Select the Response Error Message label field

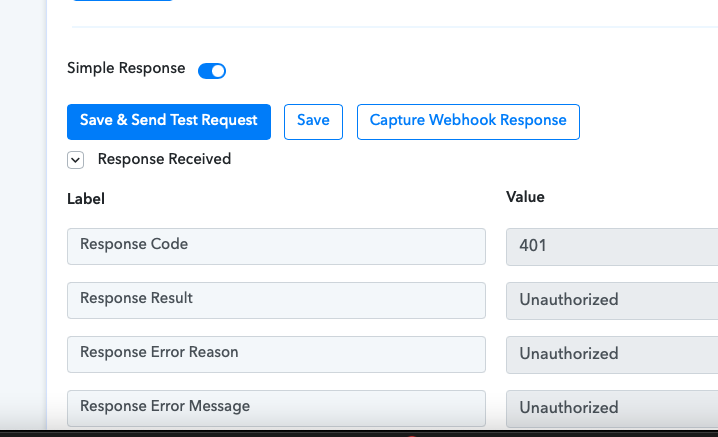(x=276, y=409)
